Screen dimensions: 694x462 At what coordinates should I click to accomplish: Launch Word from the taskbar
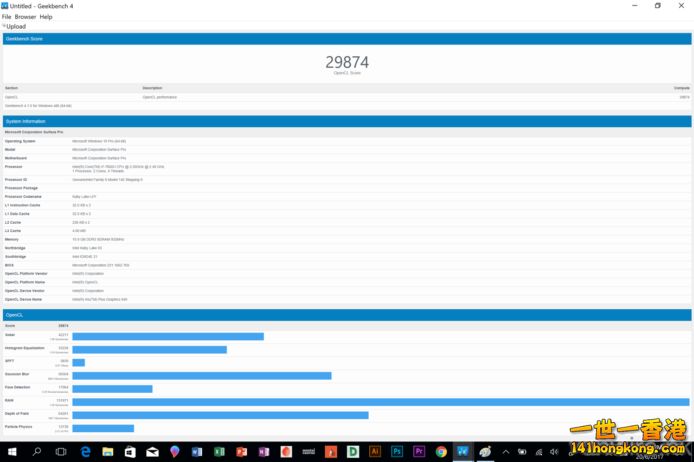[197, 451]
